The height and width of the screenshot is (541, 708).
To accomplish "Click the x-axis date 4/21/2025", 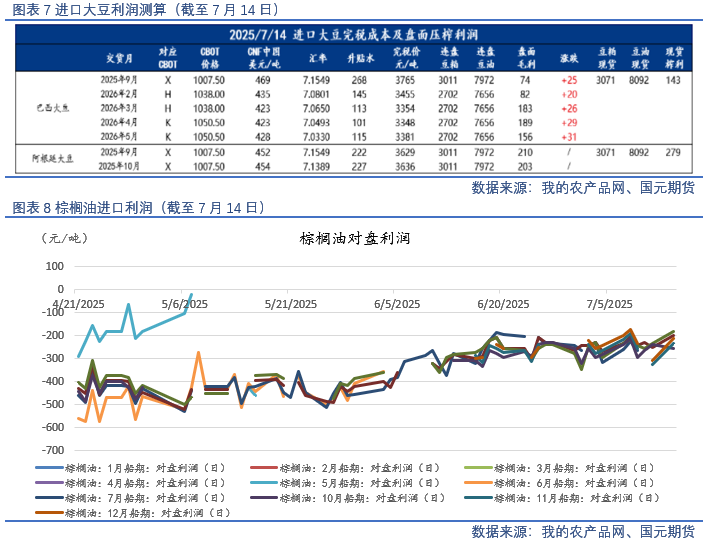I will [x=78, y=304].
